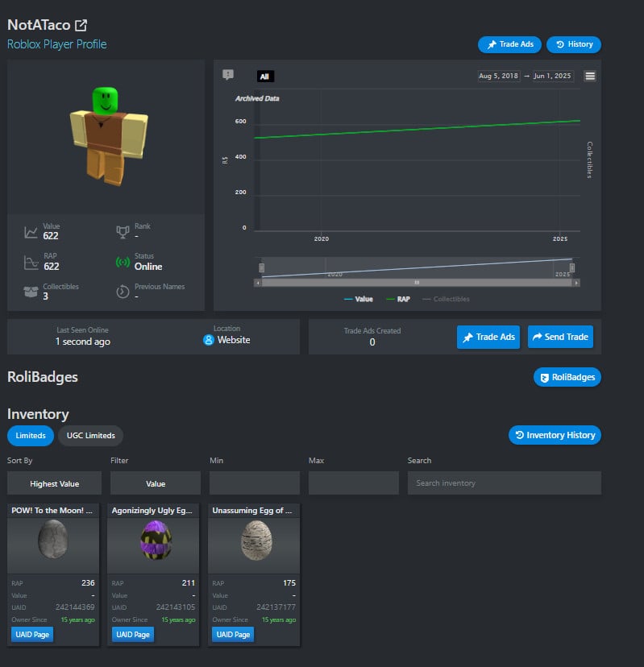Click the top Trade Ads pill button
This screenshot has height=667, width=644.
coord(509,44)
